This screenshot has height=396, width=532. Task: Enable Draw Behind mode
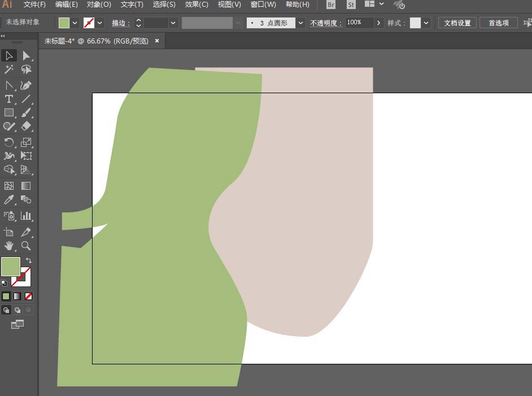(x=18, y=310)
